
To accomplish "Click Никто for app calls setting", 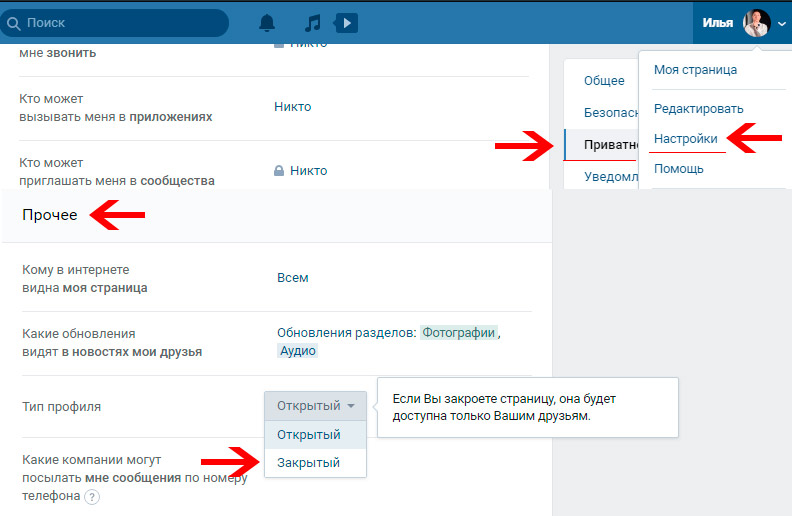I will (x=292, y=107).
